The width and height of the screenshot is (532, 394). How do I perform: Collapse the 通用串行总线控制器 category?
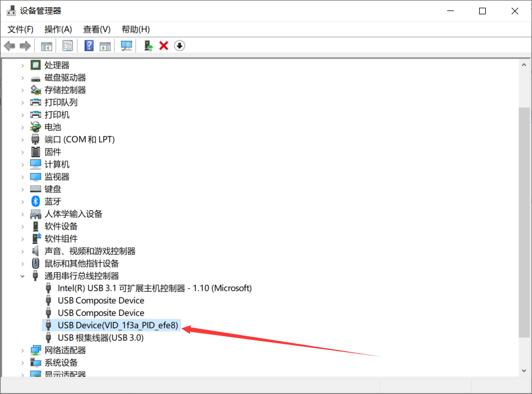pos(22,276)
